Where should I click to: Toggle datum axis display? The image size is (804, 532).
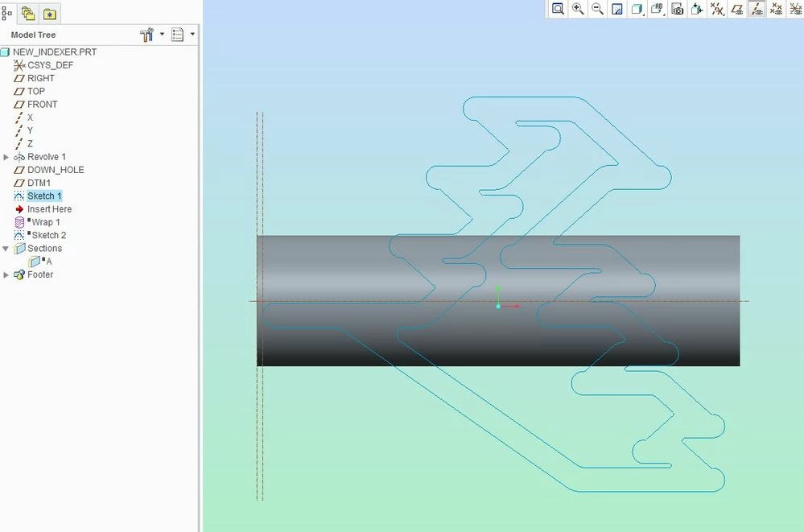point(757,9)
